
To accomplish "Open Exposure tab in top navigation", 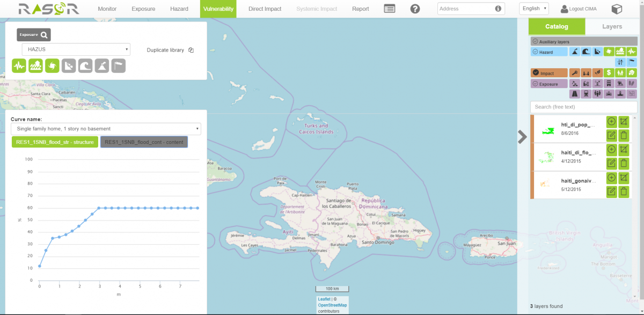I will [143, 9].
